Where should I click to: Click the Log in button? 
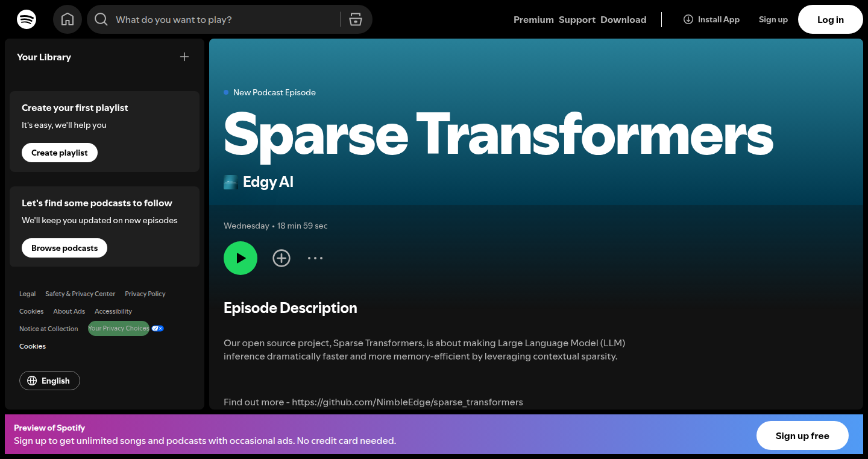pyautogui.click(x=831, y=19)
